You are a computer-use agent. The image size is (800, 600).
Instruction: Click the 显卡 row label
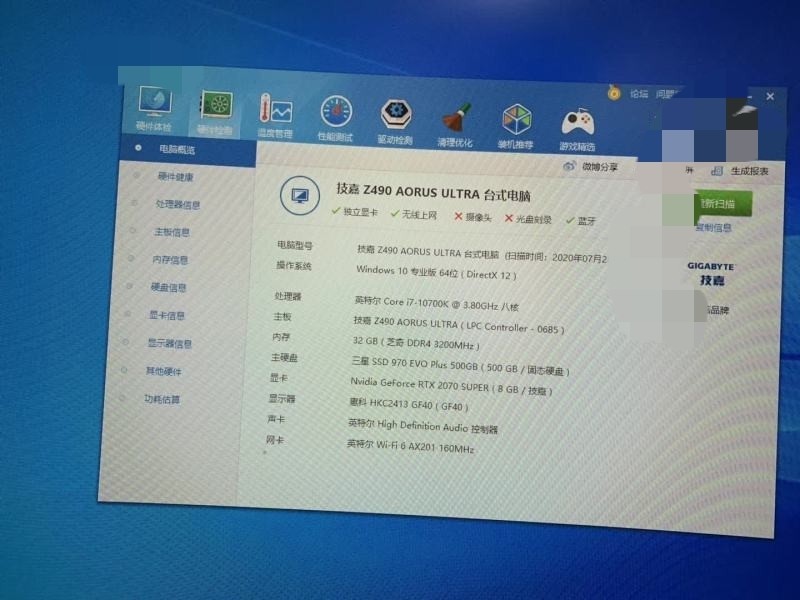(x=278, y=378)
